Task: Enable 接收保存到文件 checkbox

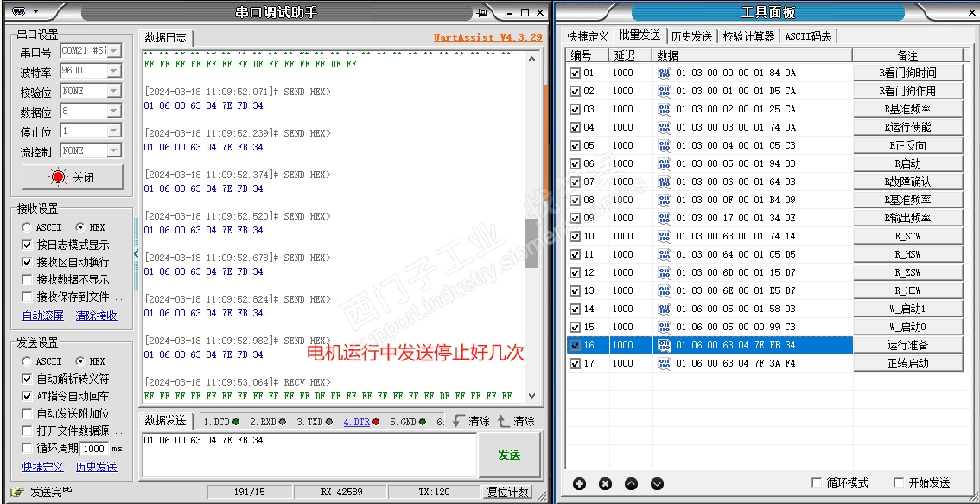Action: pyautogui.click(x=27, y=297)
